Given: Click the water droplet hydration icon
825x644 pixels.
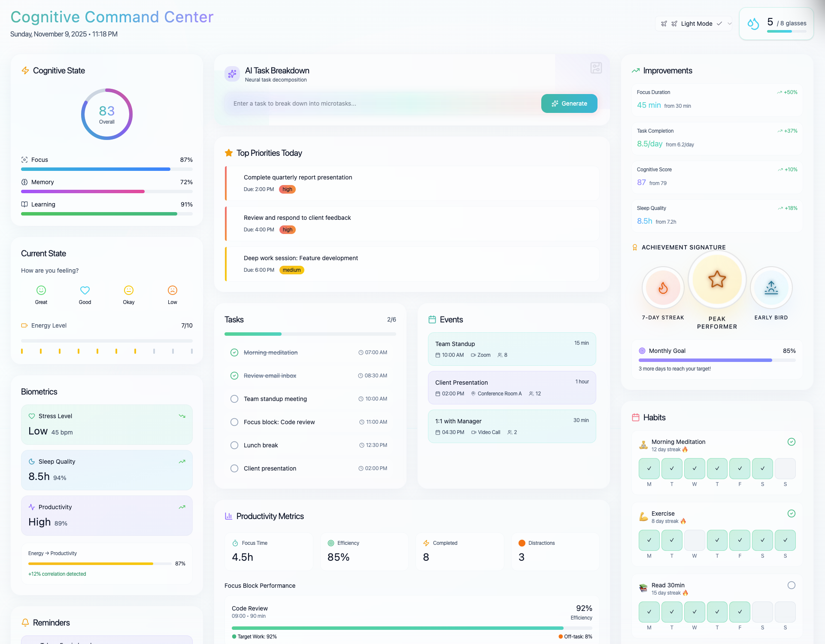Looking at the screenshot, I should pos(753,24).
